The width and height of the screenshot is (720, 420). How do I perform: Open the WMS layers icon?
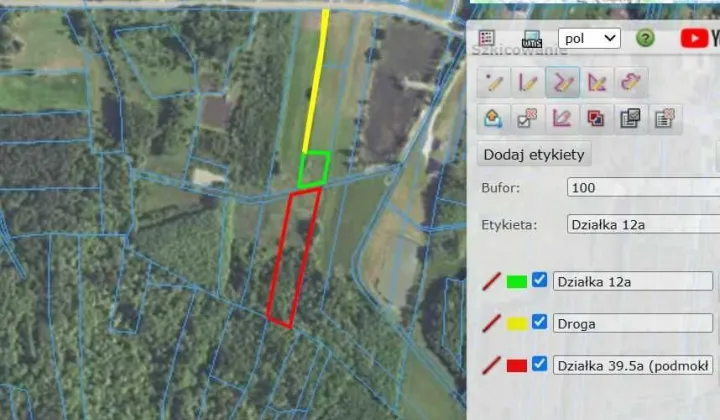click(x=532, y=39)
